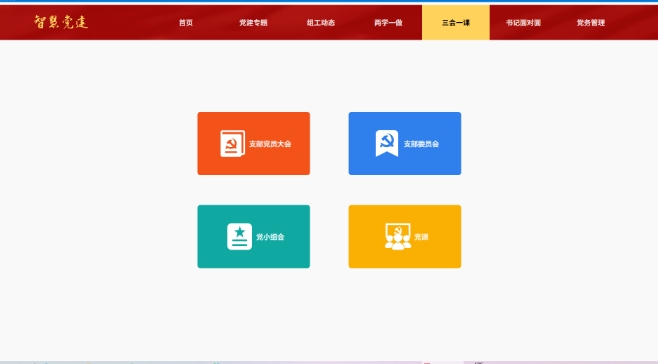Open the 组工动态 navigation tab

(321, 23)
